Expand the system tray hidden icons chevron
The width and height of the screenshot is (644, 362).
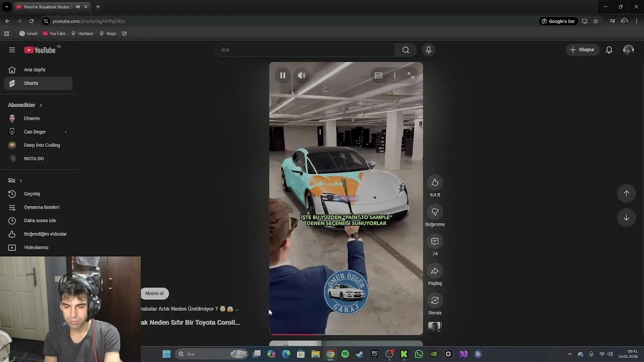point(570,354)
